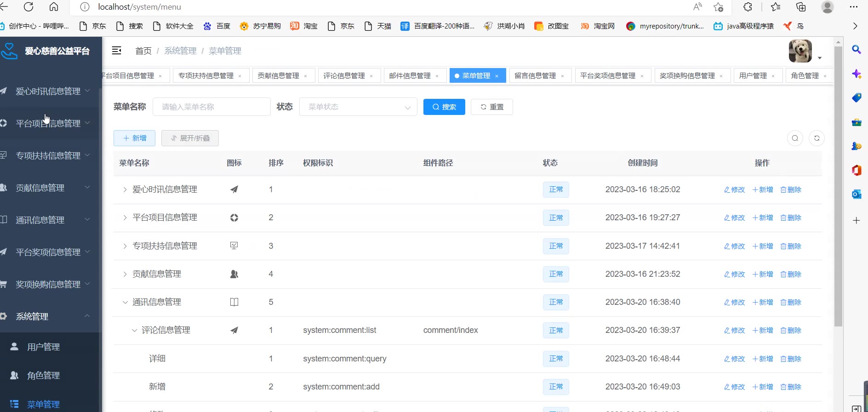Click the system:comment:list permission text
This screenshot has width=868, height=412.
tap(340, 330)
